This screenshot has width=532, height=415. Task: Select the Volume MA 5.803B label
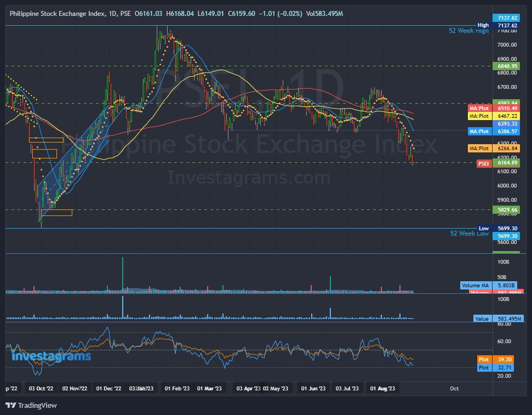pyautogui.click(x=489, y=285)
